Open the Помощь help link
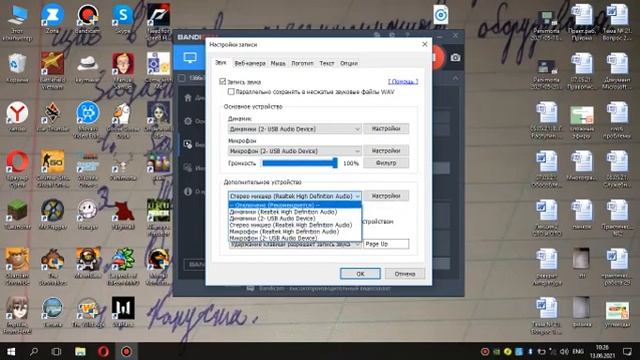This screenshot has height=360, width=640. (403, 82)
